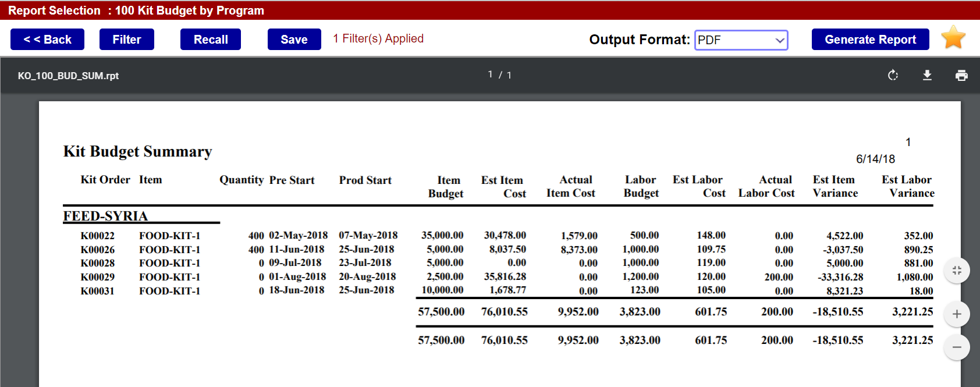980x387 pixels.
Task: Click prod start date 23-Jul-2018
Action: click(x=365, y=262)
